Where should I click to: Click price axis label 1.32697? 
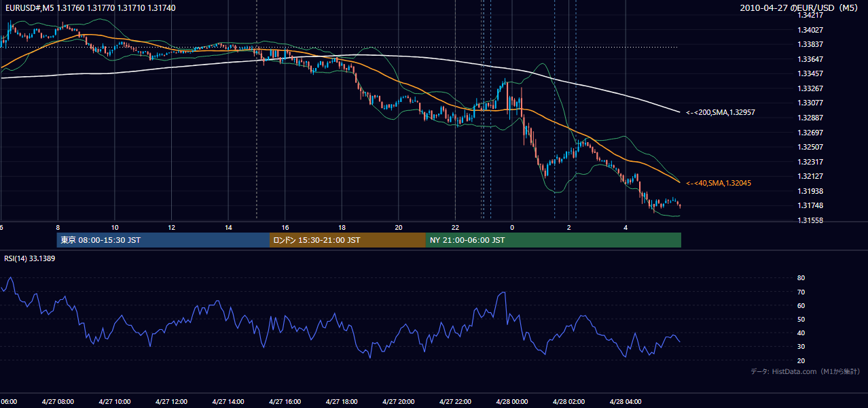[810, 133]
